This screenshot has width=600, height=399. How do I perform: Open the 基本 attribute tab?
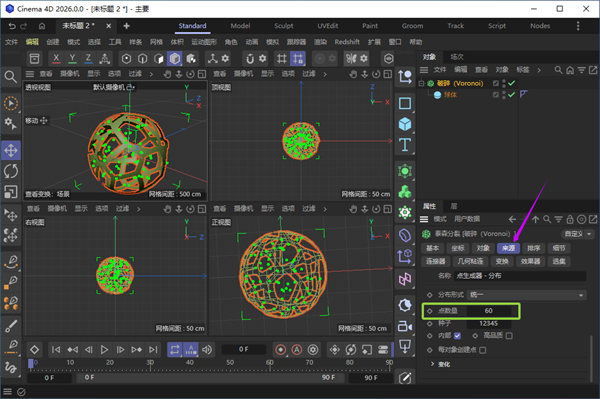[x=432, y=248]
